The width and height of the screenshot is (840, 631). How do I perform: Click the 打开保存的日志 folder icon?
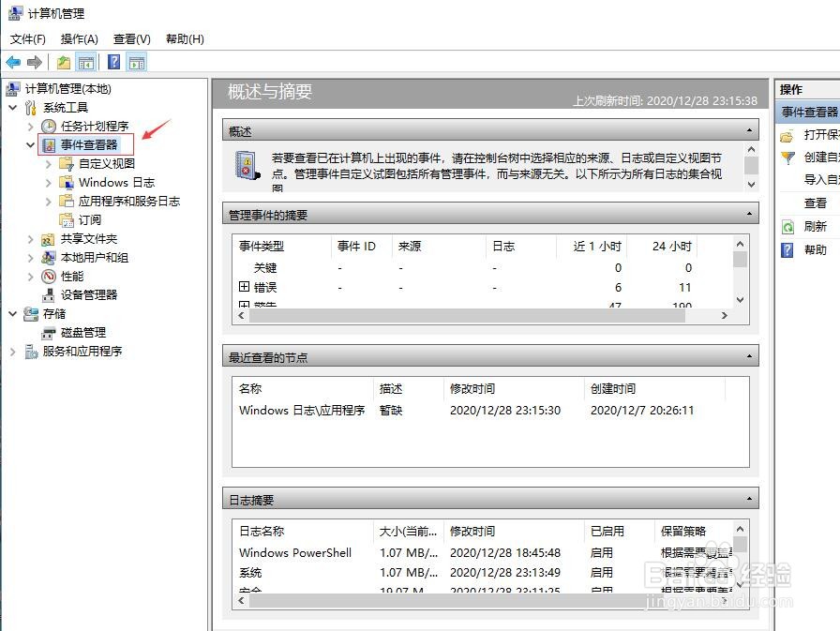click(x=785, y=134)
